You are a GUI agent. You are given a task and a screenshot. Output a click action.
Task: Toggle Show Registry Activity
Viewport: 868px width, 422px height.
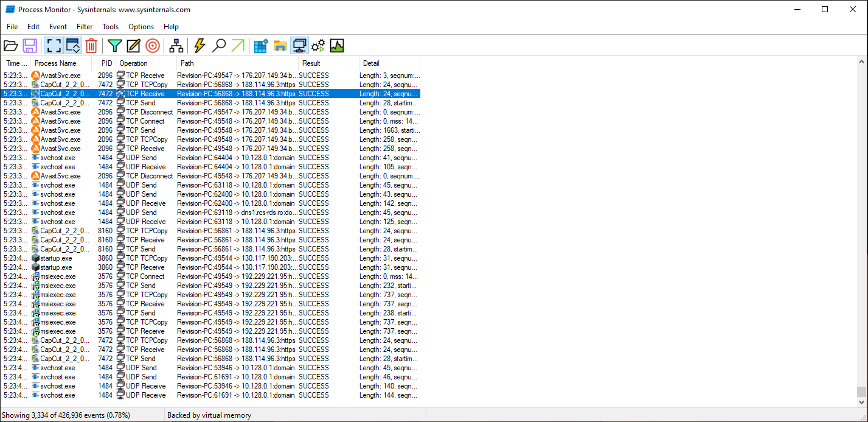click(261, 46)
